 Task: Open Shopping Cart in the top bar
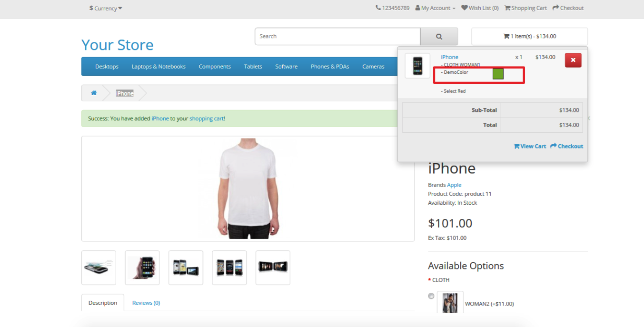(525, 8)
